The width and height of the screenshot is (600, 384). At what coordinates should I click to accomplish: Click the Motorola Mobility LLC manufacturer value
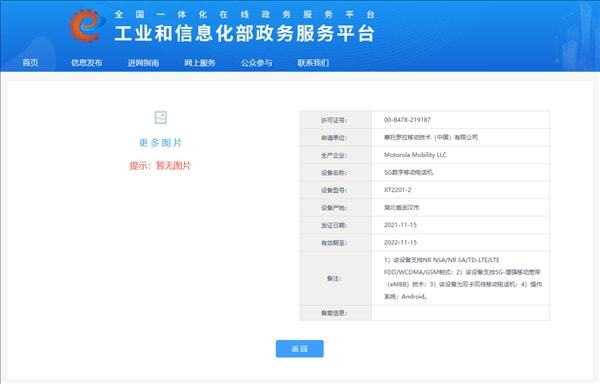click(415, 155)
